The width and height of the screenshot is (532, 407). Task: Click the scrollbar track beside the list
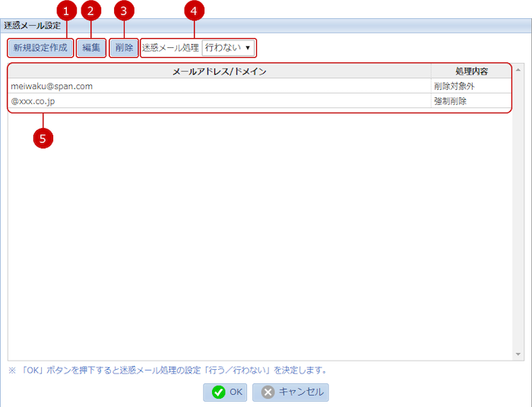click(518, 213)
